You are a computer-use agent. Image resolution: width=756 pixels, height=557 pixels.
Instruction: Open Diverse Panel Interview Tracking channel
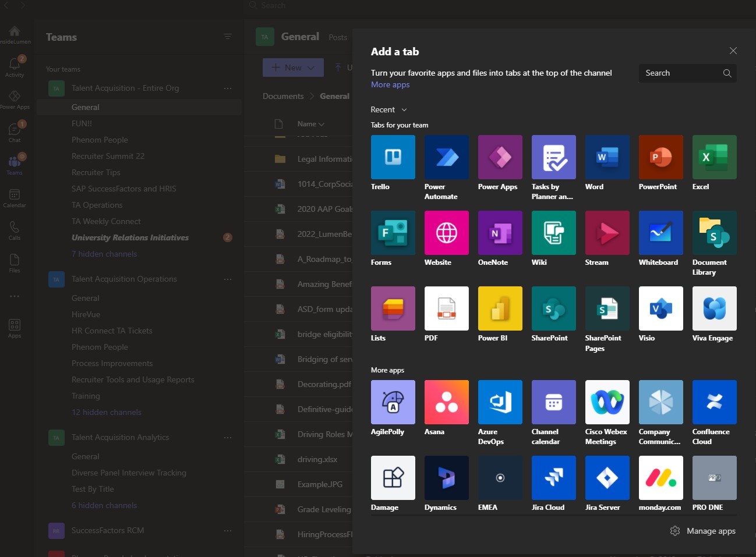(129, 473)
